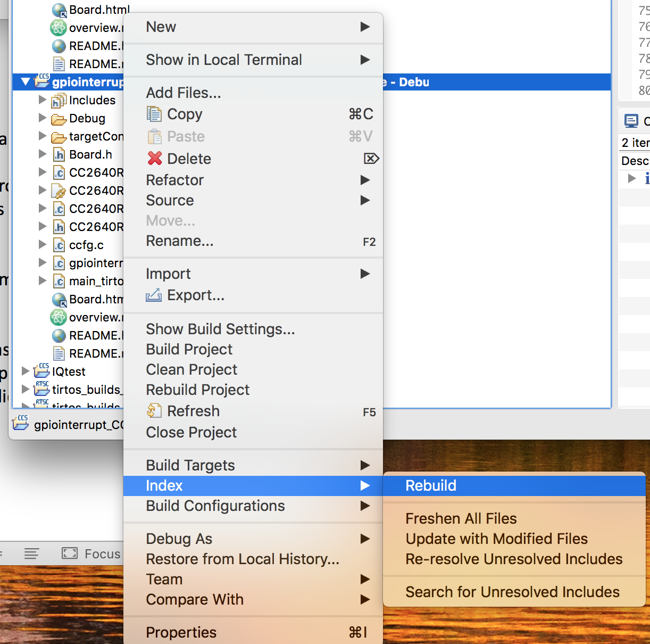Click the ccfg.c source file icon
This screenshot has width=650, height=644.
pyautogui.click(x=59, y=244)
